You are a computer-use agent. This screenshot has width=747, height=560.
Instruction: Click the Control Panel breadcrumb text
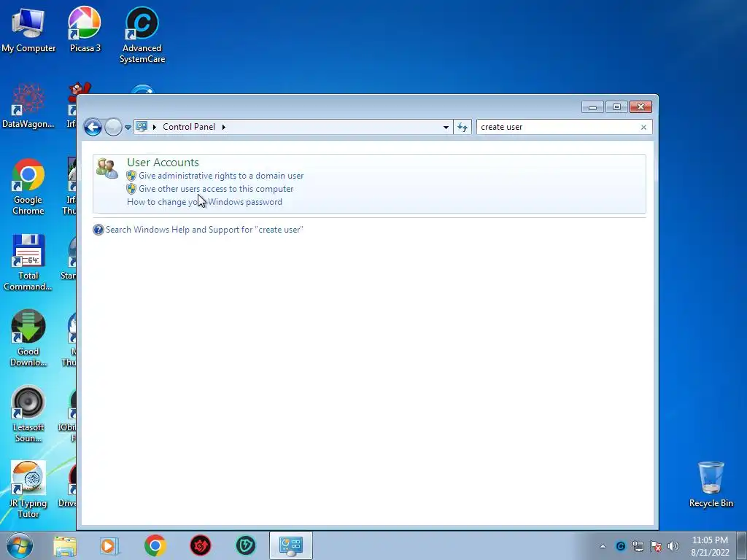point(189,127)
